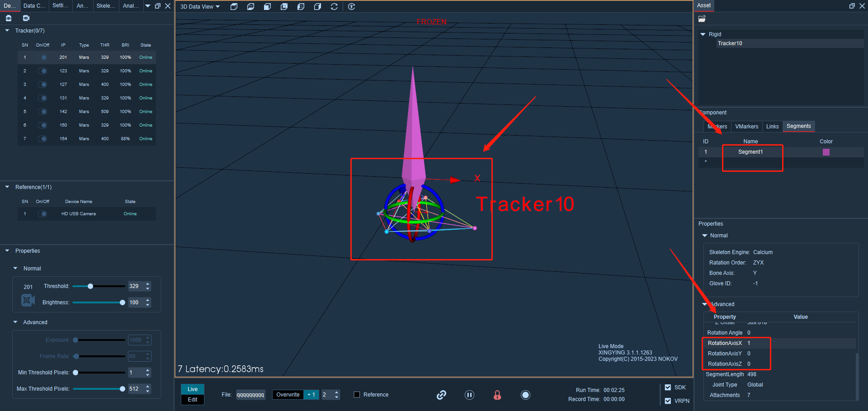Select the Segments component tab
This screenshot has width=868, height=411.
798,126
